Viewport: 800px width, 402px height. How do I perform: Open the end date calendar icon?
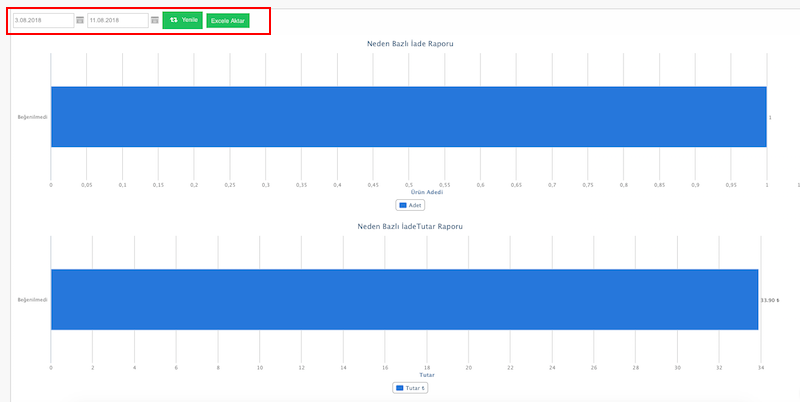click(x=154, y=20)
